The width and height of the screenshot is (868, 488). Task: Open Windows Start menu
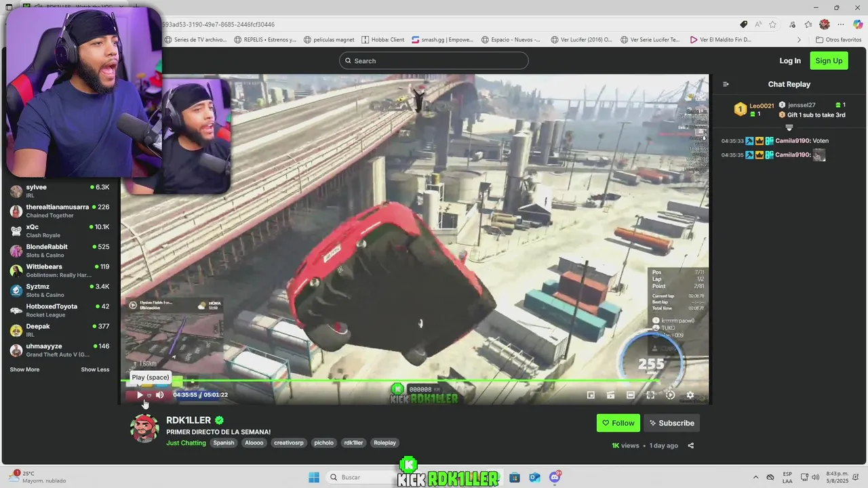[314, 477]
